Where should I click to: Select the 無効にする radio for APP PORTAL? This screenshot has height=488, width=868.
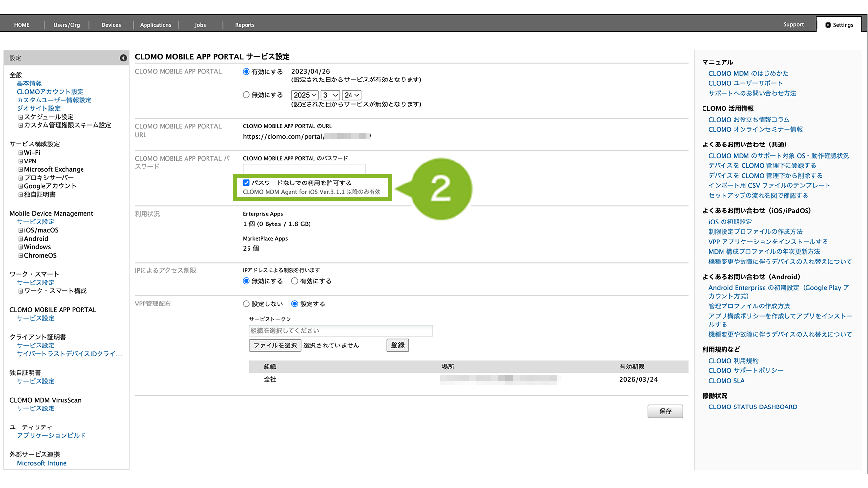click(x=247, y=95)
